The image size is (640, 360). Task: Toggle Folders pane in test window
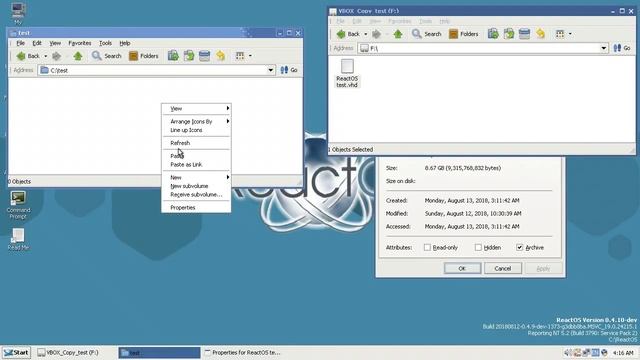click(143, 56)
